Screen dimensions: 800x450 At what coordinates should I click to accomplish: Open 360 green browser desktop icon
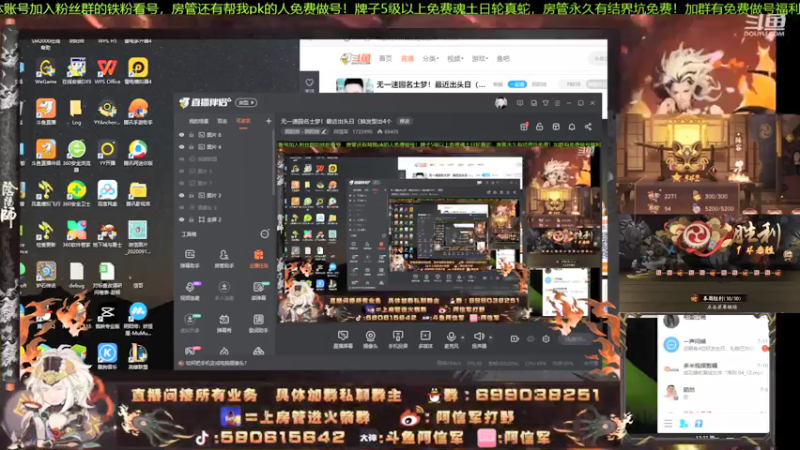pyautogui.click(x=77, y=153)
